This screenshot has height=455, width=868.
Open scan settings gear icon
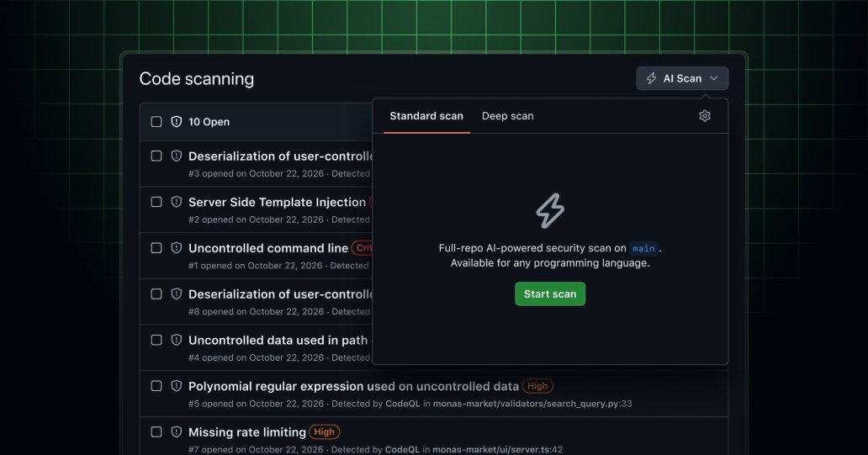coord(705,116)
